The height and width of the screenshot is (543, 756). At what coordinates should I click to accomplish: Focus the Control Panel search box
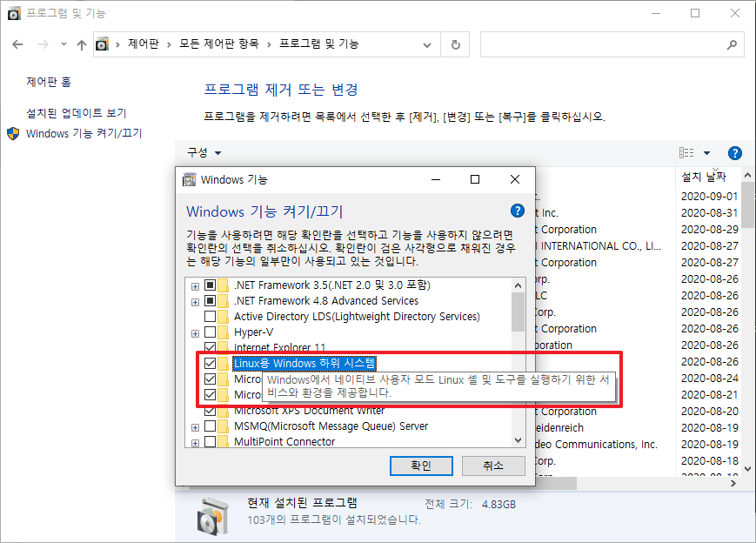612,45
